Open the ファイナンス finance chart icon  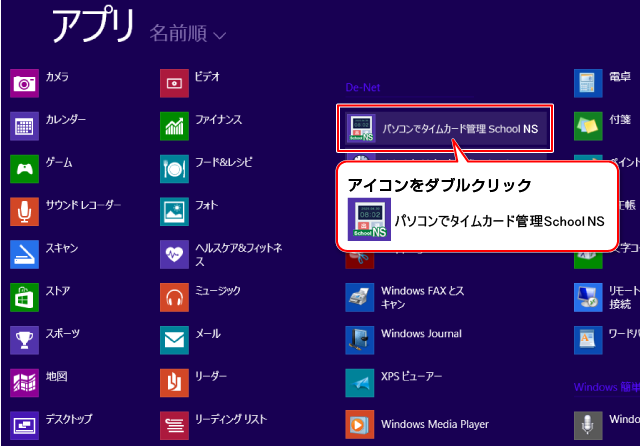[x=174, y=126]
